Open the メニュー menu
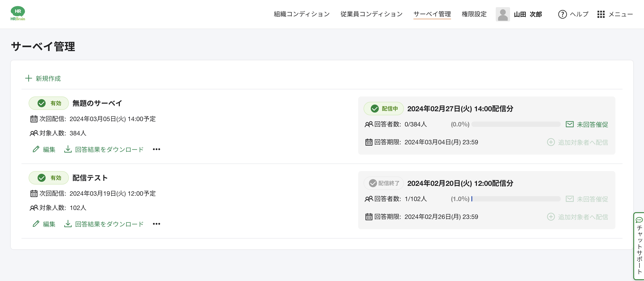The width and height of the screenshot is (644, 281). click(621, 14)
